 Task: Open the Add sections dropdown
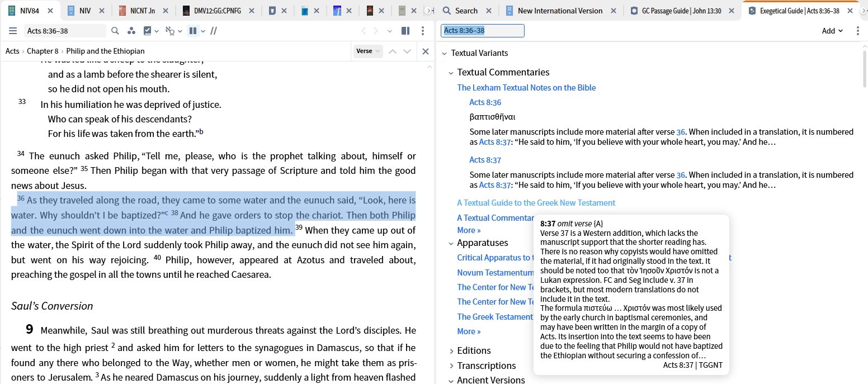point(832,31)
